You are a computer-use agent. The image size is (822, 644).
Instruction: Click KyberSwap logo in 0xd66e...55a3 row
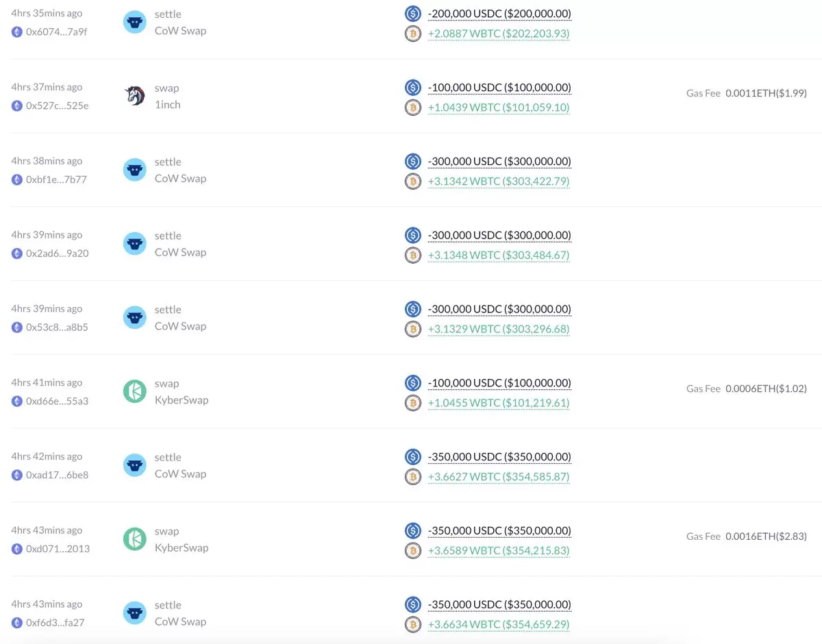pyautogui.click(x=135, y=392)
